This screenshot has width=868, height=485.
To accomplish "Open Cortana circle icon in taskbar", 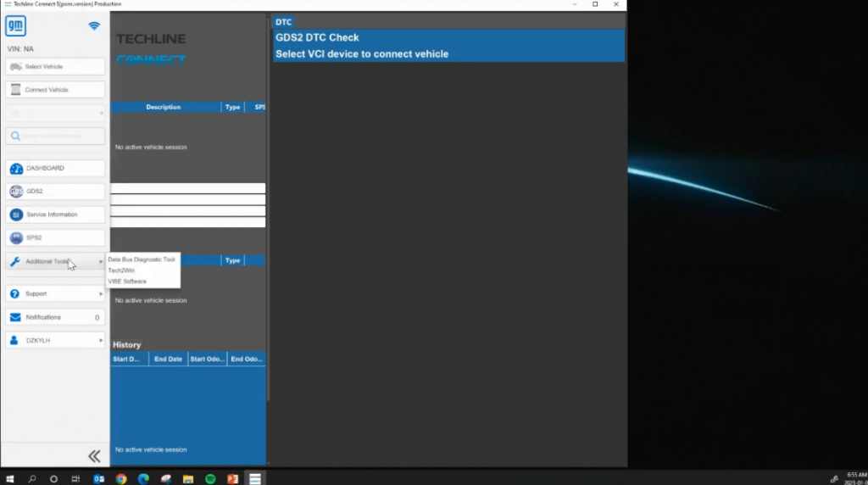I will pos(53,479).
